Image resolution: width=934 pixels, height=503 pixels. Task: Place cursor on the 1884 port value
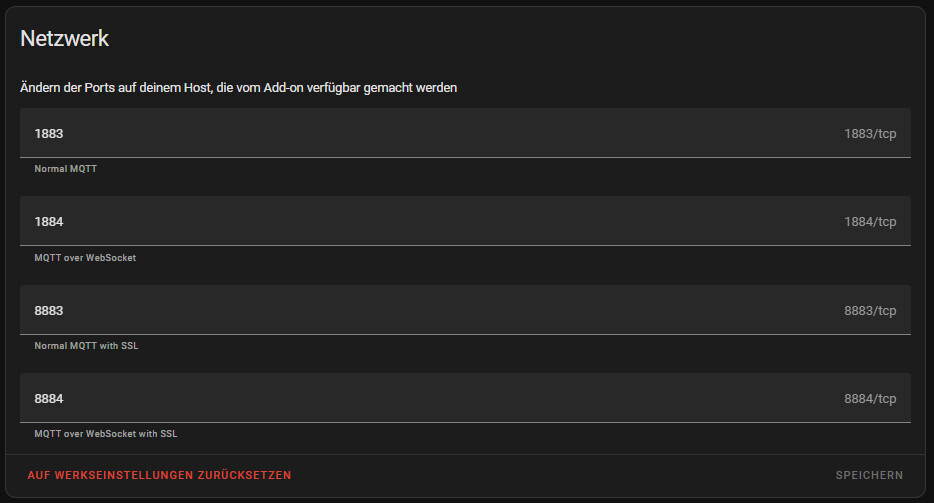(49, 221)
